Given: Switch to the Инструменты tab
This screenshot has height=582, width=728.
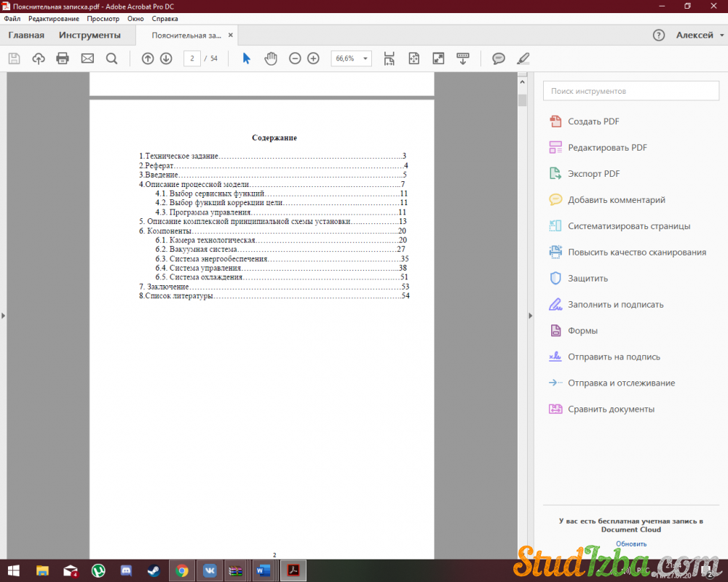Looking at the screenshot, I should pyautogui.click(x=90, y=35).
